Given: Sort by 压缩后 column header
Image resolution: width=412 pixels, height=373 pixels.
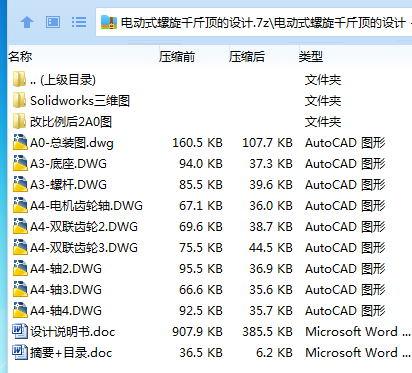Looking at the screenshot, I should coord(247,57).
